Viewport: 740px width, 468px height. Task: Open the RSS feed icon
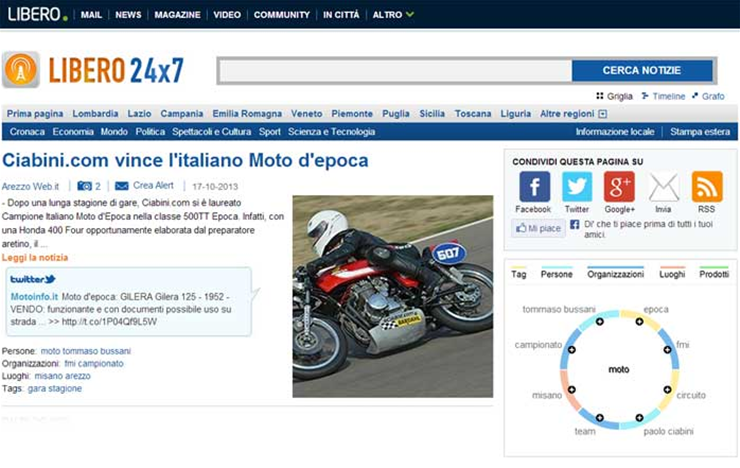click(706, 187)
